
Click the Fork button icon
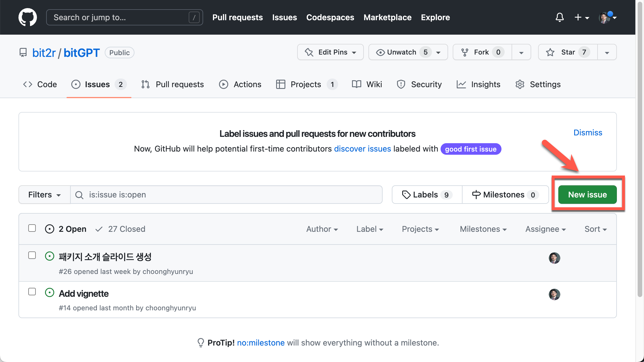(465, 52)
